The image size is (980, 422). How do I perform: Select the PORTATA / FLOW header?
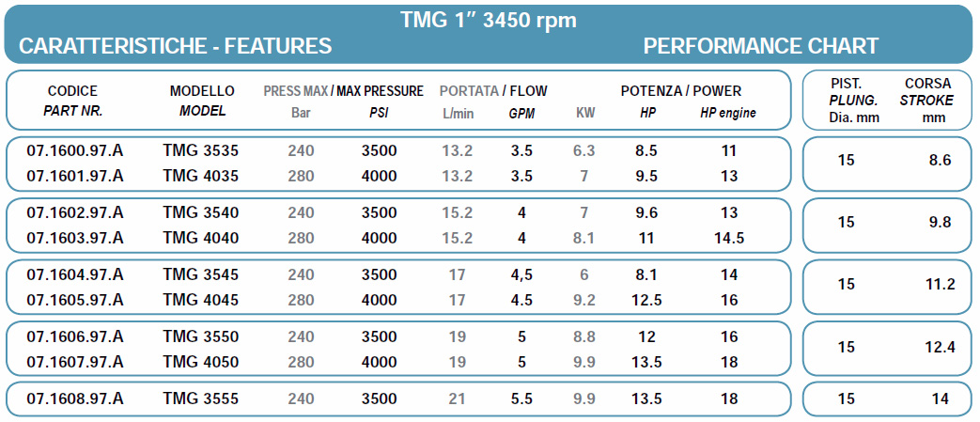493,91
